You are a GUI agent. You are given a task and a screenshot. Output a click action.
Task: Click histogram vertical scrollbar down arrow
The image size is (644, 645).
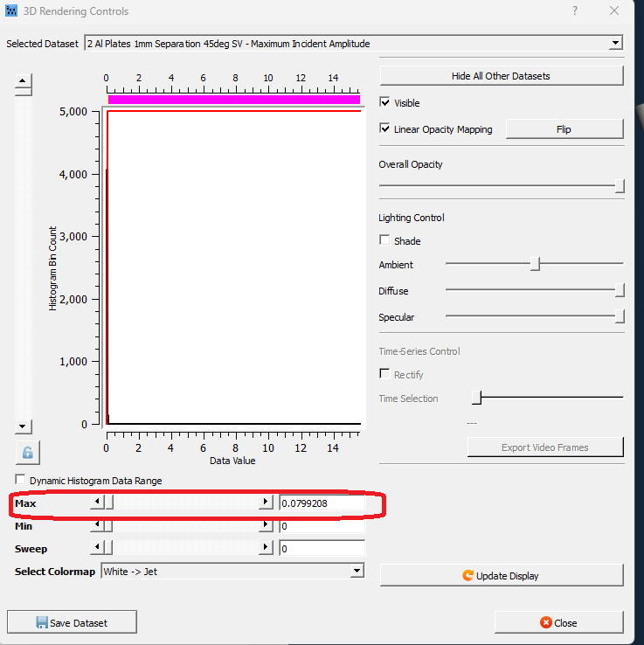(x=24, y=426)
